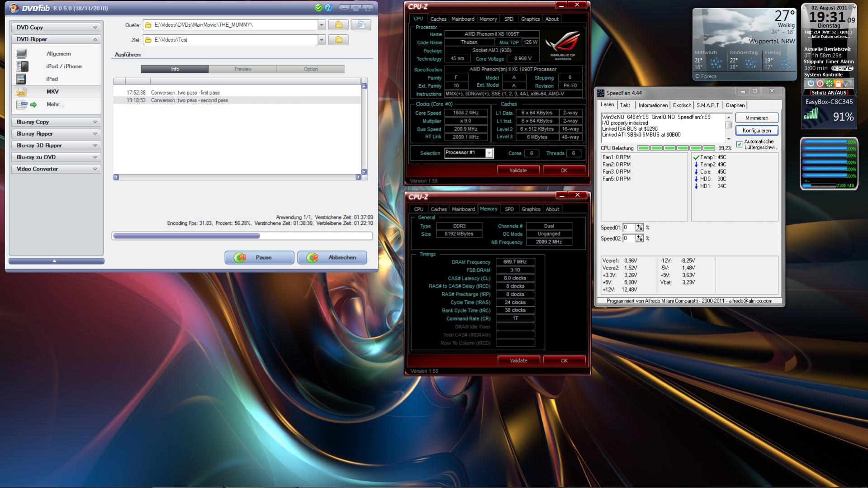
Task: Click OK in the CPU-Z memory window
Action: click(x=564, y=361)
